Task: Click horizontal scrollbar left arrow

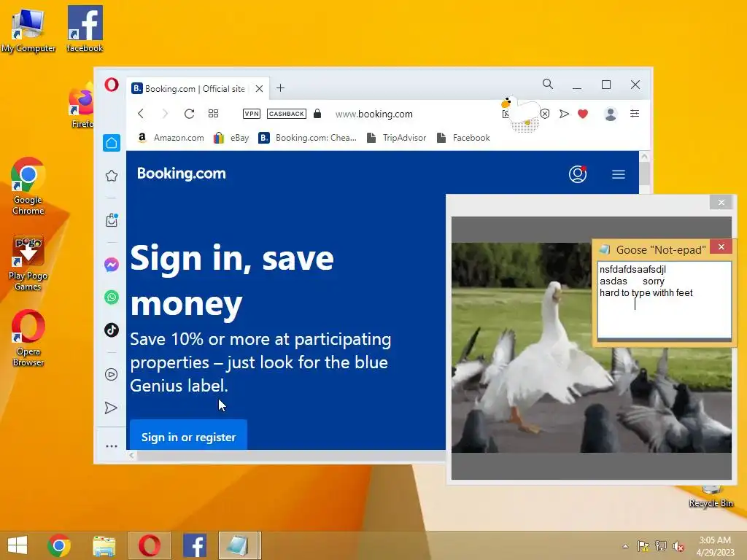Action: pyautogui.click(x=131, y=455)
